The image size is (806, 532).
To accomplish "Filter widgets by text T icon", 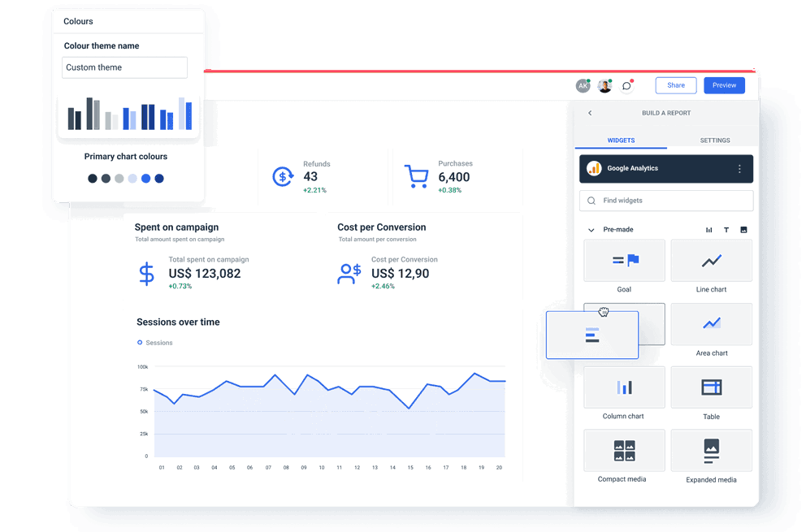I will [726, 230].
